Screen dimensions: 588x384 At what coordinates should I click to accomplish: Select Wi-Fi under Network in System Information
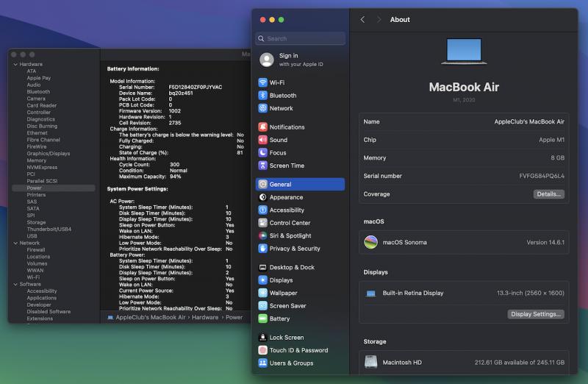[x=33, y=277]
